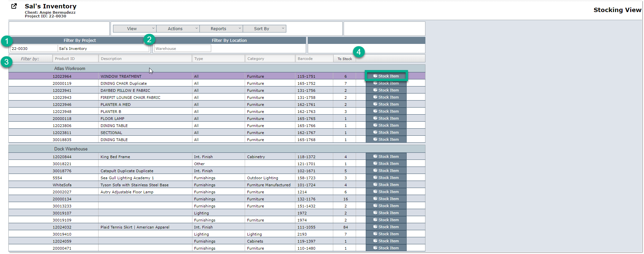Stock Item for Tyson Sofa row

click(x=386, y=185)
